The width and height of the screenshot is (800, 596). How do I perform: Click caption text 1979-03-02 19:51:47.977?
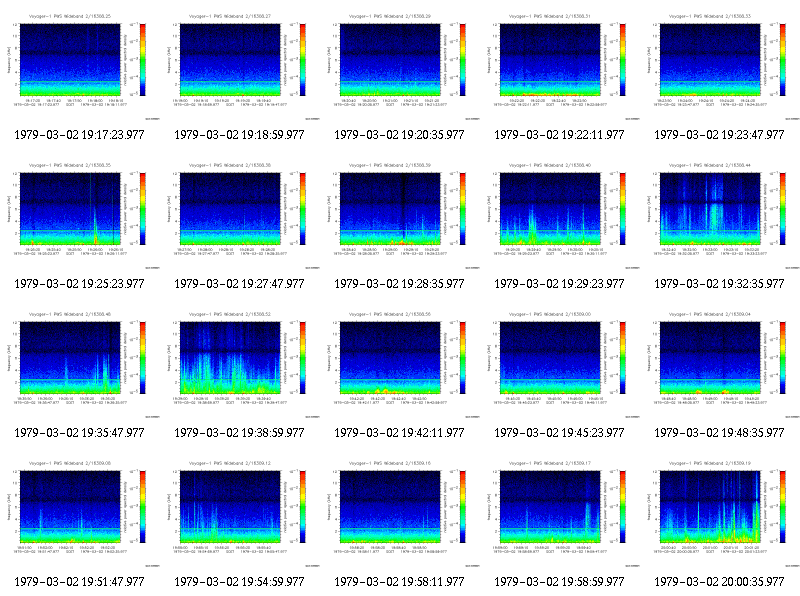[x=79, y=582]
